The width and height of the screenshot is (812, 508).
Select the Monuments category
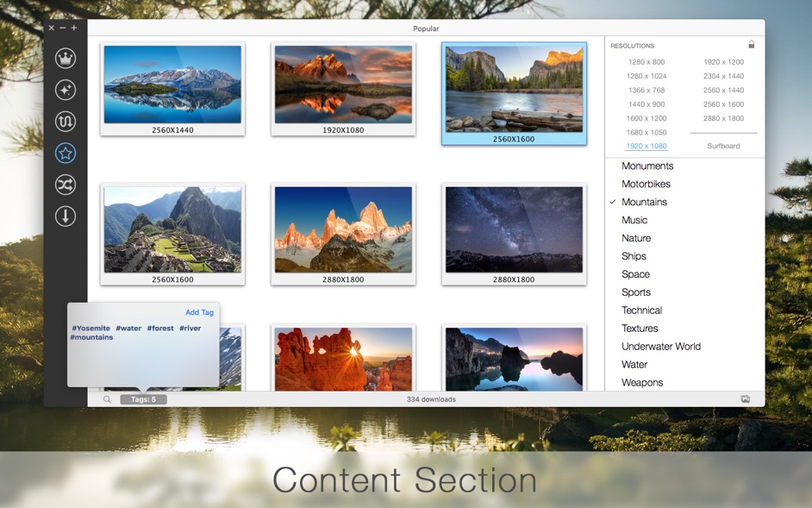647,166
